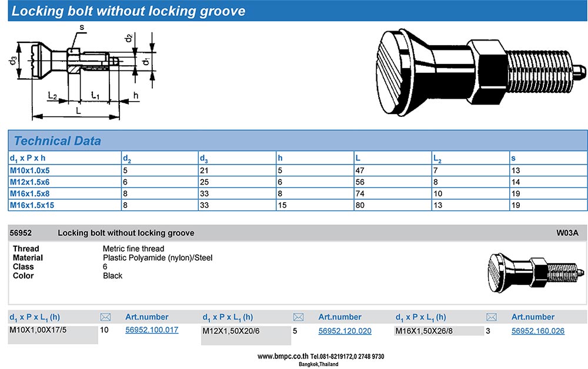Click the M16x1.5x15 row in Technical Data
Screen dimensions: 588x369
tap(35, 204)
